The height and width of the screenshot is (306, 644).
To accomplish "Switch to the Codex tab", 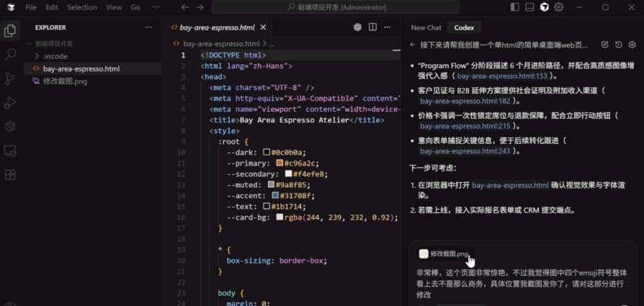I will (x=464, y=27).
